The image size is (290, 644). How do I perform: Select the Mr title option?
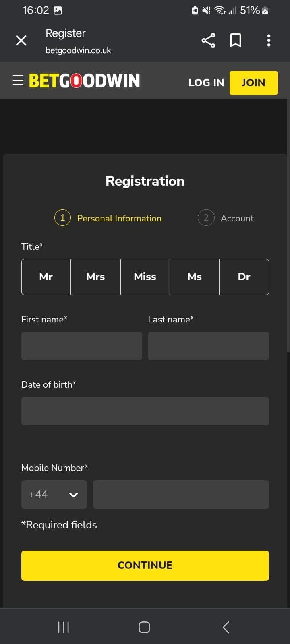[46, 277]
